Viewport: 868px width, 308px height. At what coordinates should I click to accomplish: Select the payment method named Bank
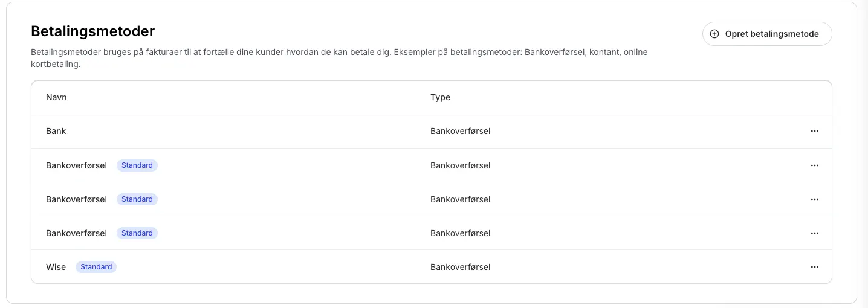coord(56,131)
